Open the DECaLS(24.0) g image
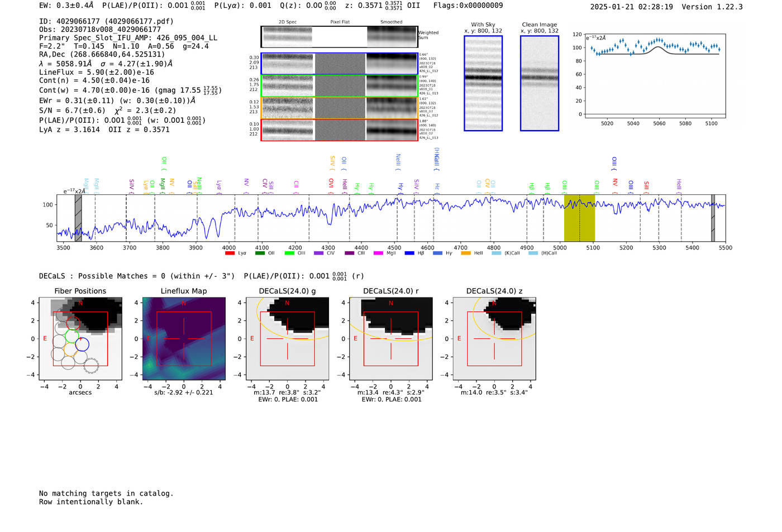The image size is (782, 532). click(x=287, y=338)
